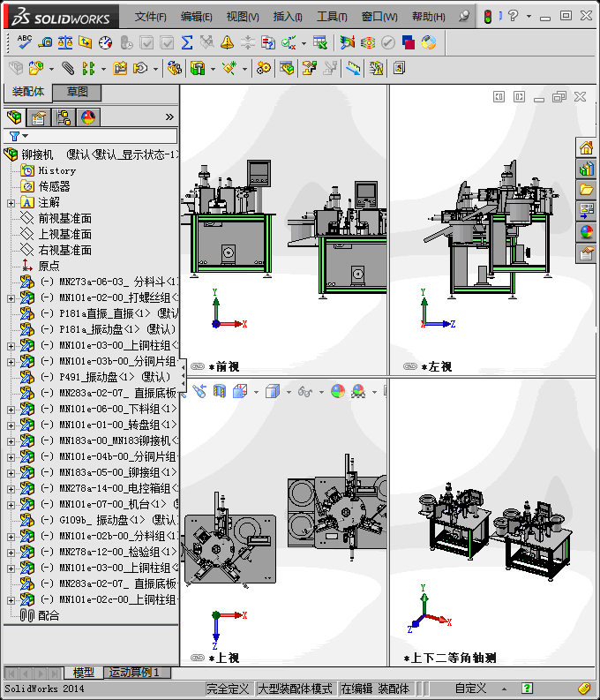Open Assembly Features dropdown arrow
The width and height of the screenshot is (600, 700).
tap(213, 69)
